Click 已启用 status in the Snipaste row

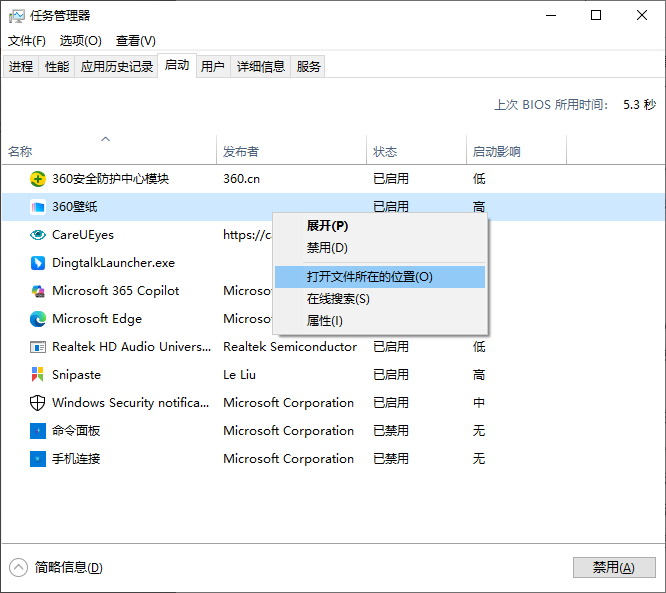tap(391, 375)
